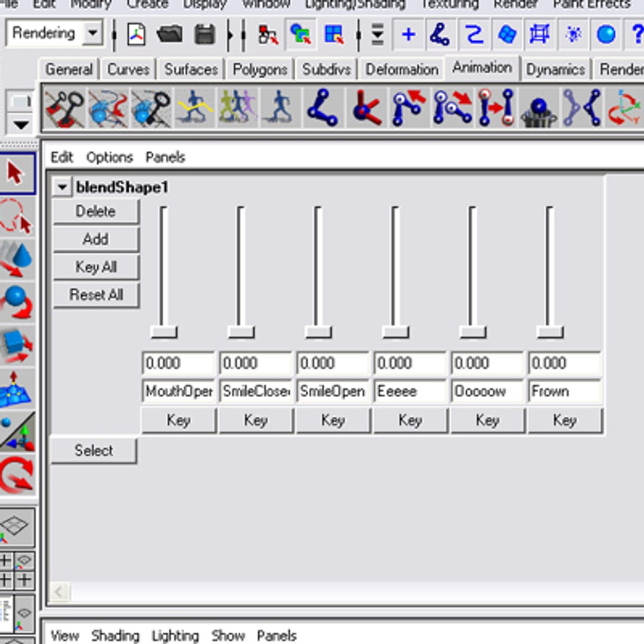This screenshot has height=644, width=644.
Task: Toggle the joints selection mask icon
Action: click(439, 35)
